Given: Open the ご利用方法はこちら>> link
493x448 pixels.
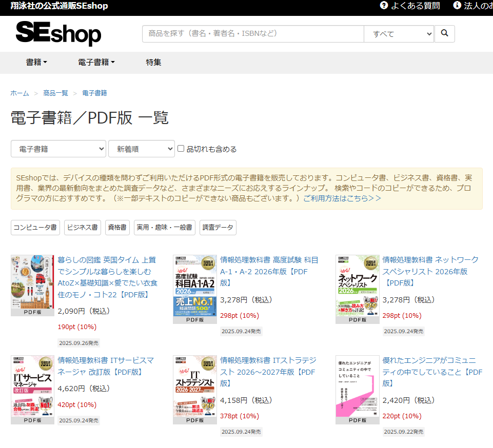Looking at the screenshot, I should pyautogui.click(x=342, y=198).
